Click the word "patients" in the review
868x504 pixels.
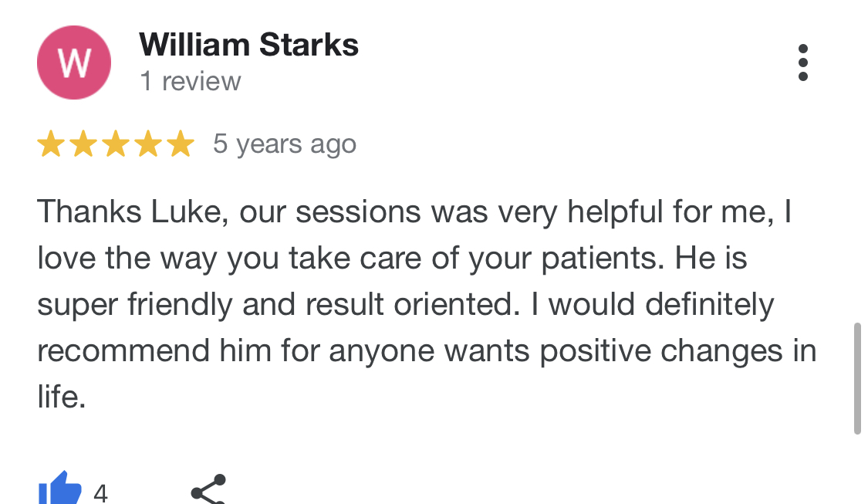[x=603, y=259]
